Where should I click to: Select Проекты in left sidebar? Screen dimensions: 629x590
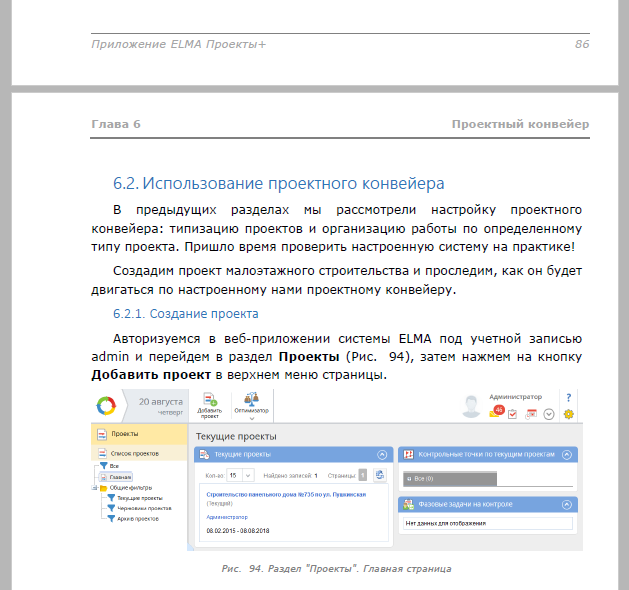139,434
